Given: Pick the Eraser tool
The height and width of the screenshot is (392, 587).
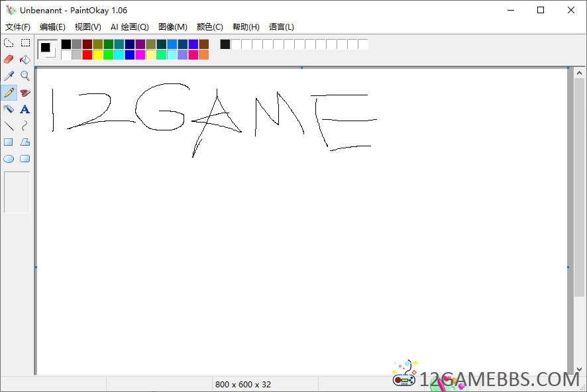Looking at the screenshot, I should click(9, 60).
